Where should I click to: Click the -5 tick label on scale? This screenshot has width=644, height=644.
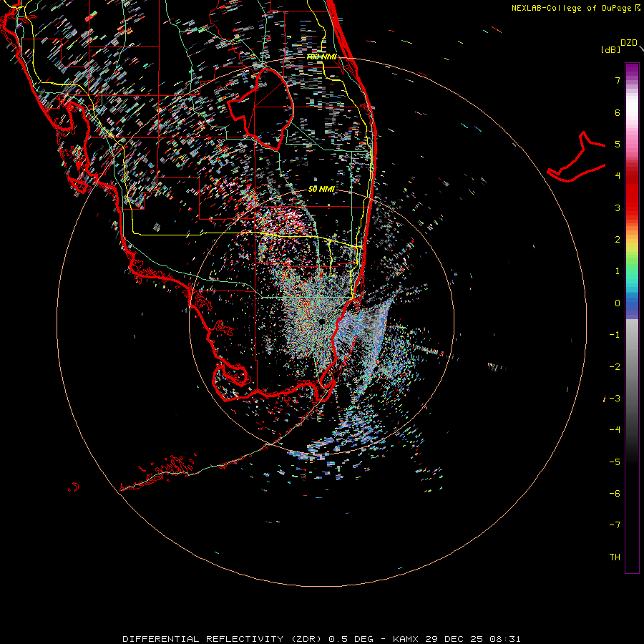[x=615, y=462]
